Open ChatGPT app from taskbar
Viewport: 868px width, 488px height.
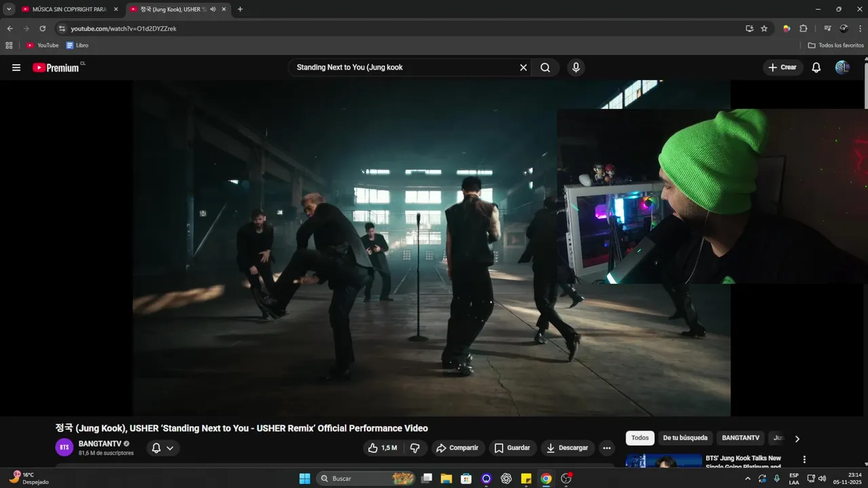pos(506,479)
